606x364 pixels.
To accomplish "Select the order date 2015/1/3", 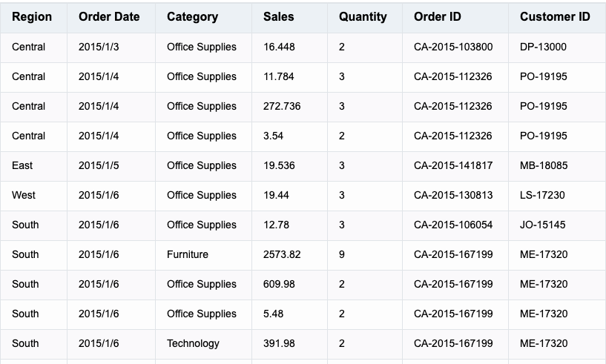I will [x=99, y=47].
